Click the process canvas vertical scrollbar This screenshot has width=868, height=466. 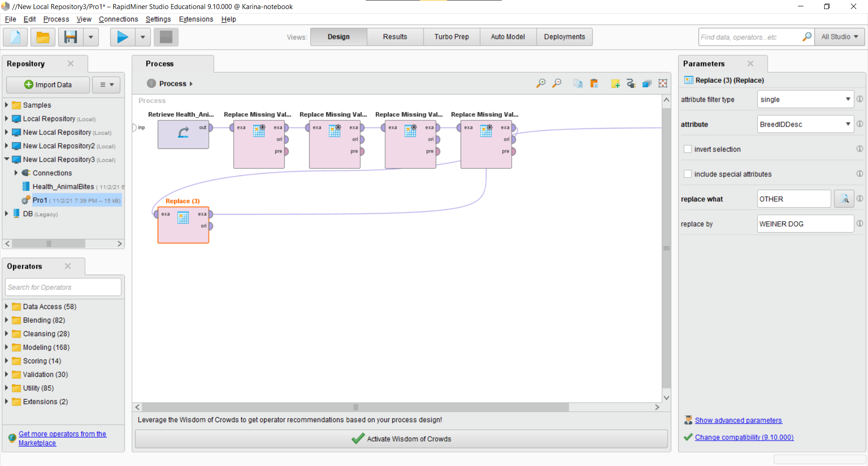(x=666, y=248)
